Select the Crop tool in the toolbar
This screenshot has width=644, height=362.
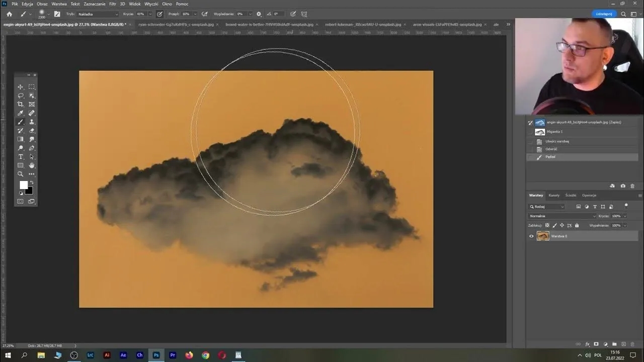point(21,104)
